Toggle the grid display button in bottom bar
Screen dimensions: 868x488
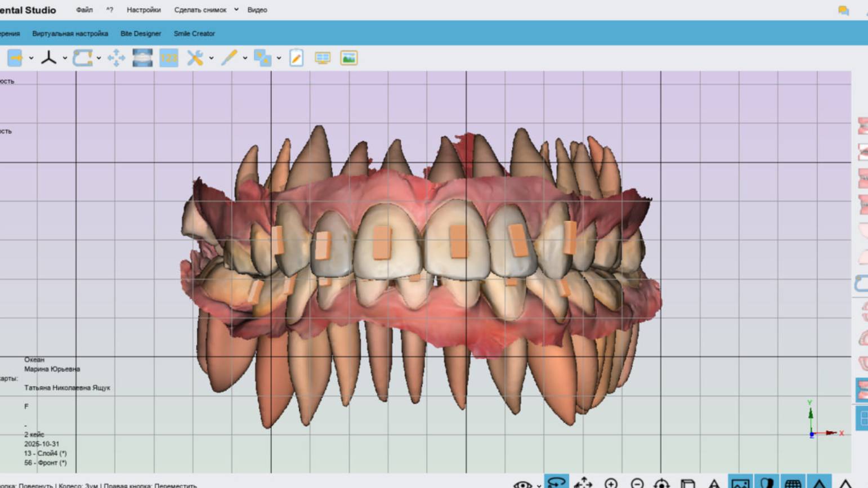point(793,483)
